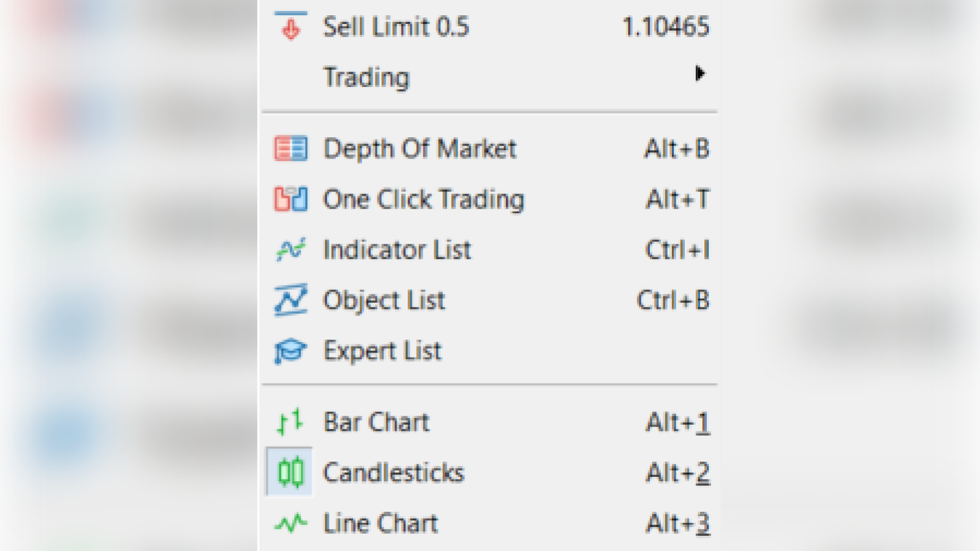This screenshot has height=551, width=980.
Task: Click the Bar Chart icon
Action: [x=290, y=422]
